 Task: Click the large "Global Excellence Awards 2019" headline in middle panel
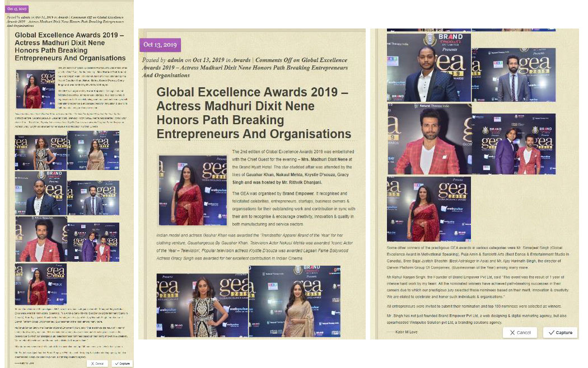(x=254, y=112)
